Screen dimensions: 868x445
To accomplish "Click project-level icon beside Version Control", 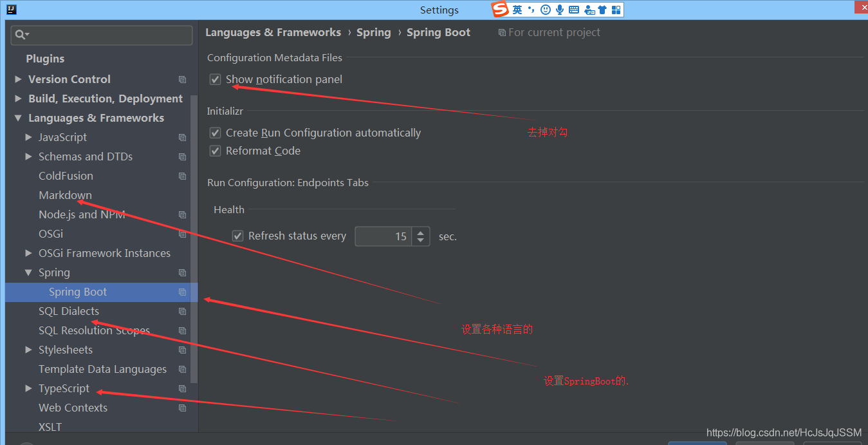I will tap(183, 79).
